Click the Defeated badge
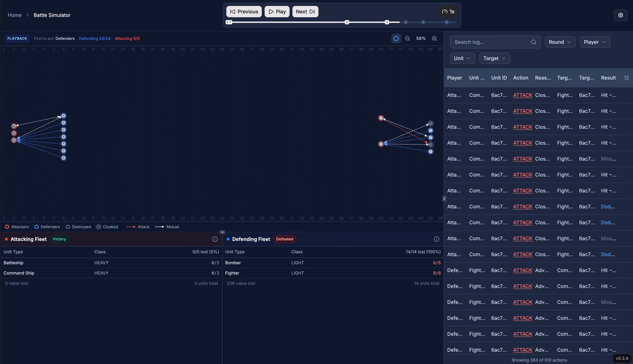This screenshot has height=364, width=633. point(284,239)
